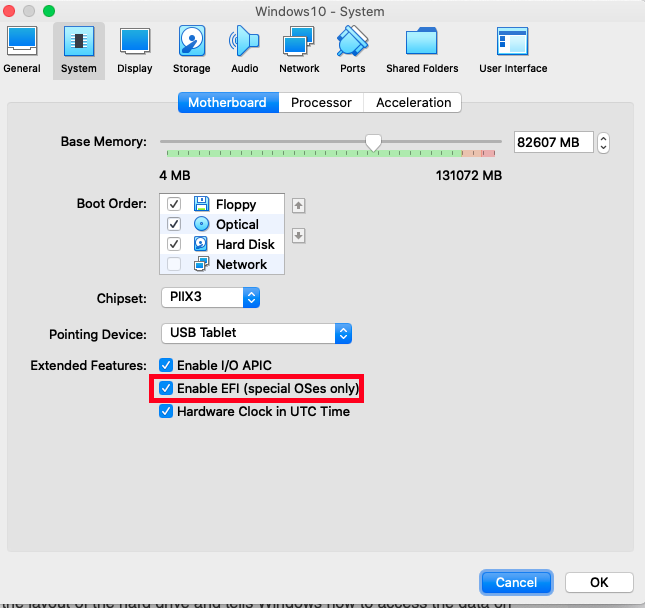Toggle Enable I/O APIC checkbox
The height and width of the screenshot is (608, 645).
coord(166,365)
